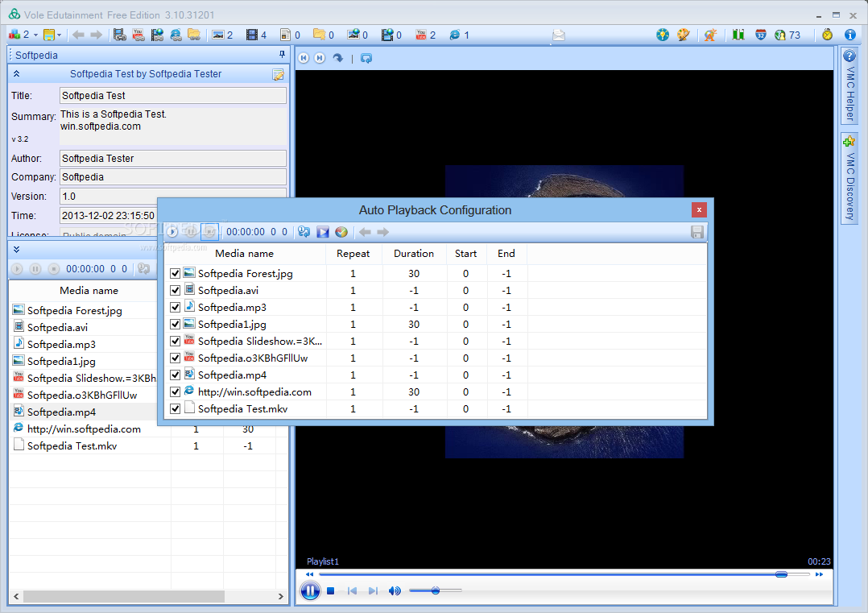
Task: Uncheck the Softpedia.avi checkbox
Action: [175, 290]
